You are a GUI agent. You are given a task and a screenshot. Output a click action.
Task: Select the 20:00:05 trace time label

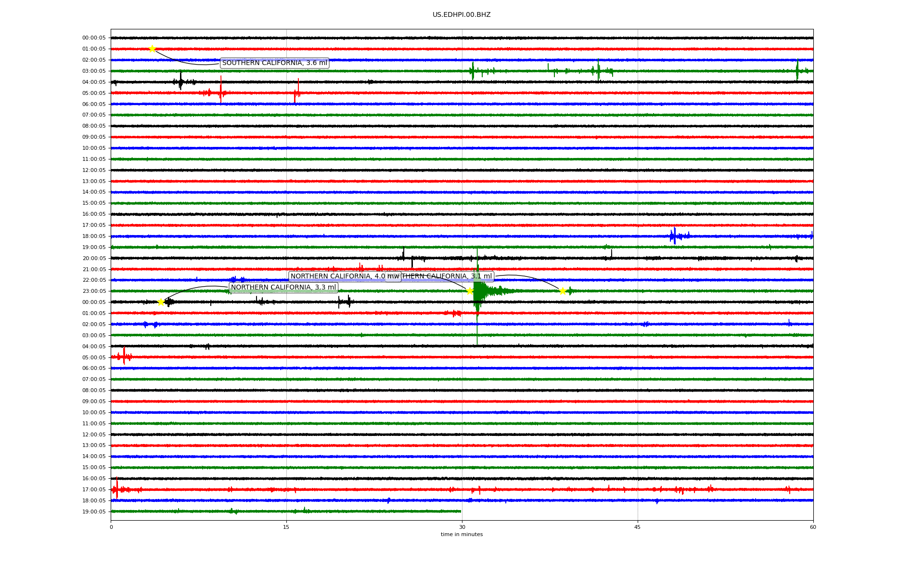point(94,258)
